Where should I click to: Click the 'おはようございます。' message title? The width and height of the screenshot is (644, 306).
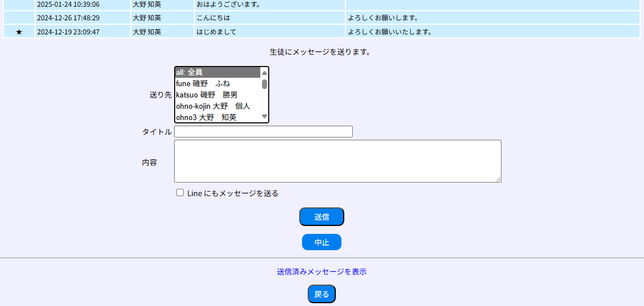(x=228, y=5)
